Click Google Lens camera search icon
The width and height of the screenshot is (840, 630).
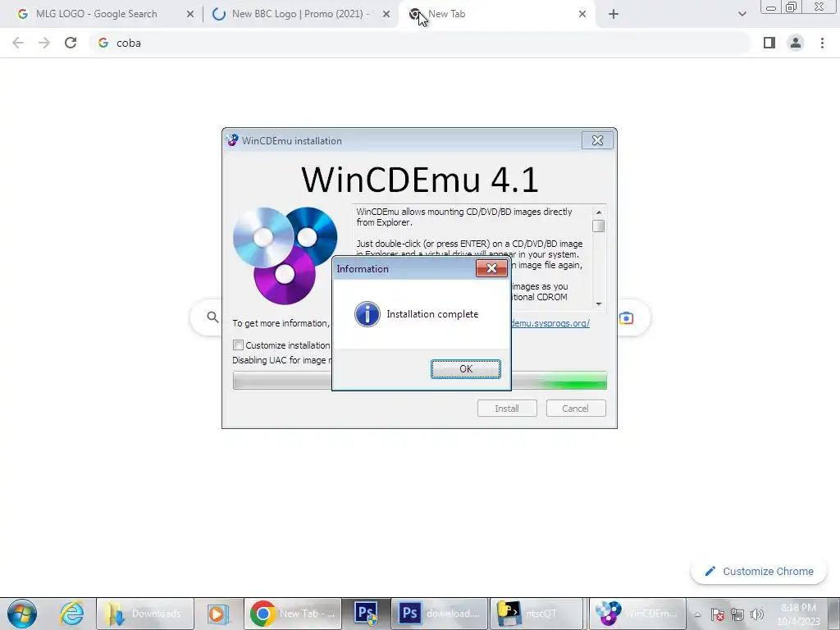(626, 318)
